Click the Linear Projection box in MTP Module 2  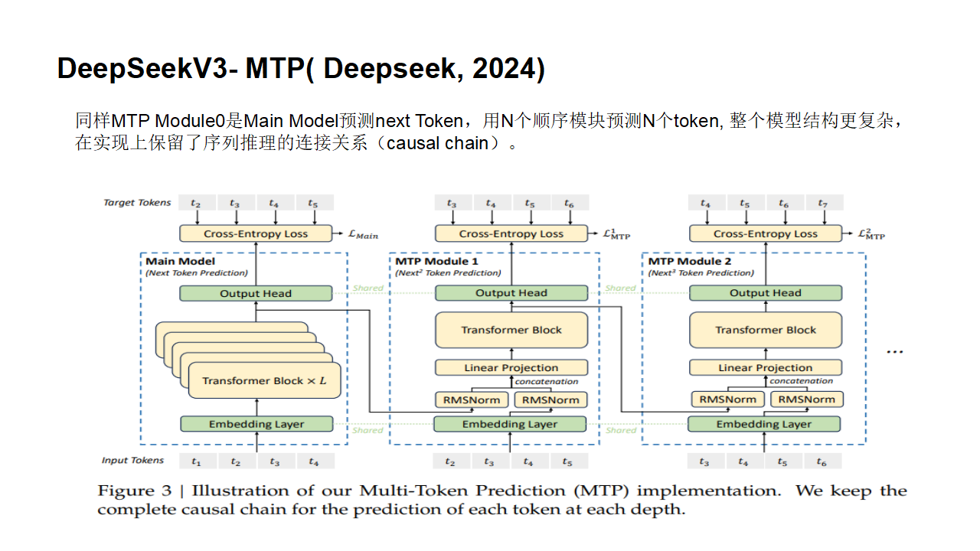pos(766,368)
